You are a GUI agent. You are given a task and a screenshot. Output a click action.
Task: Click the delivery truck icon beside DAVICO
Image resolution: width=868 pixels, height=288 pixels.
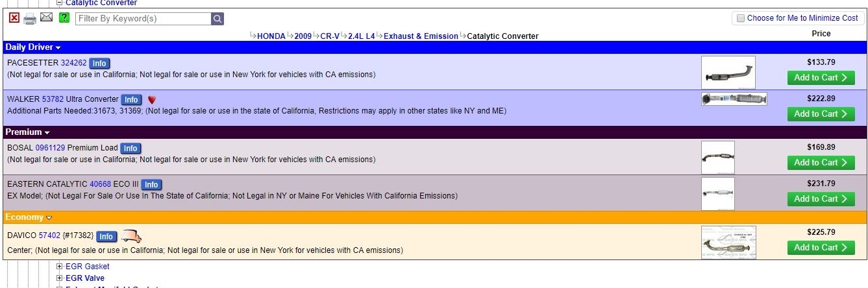click(x=132, y=236)
